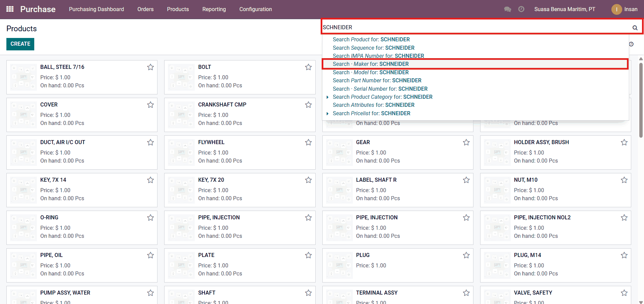644x304 pixels.
Task: Open the Configuration menu
Action: coord(255,9)
